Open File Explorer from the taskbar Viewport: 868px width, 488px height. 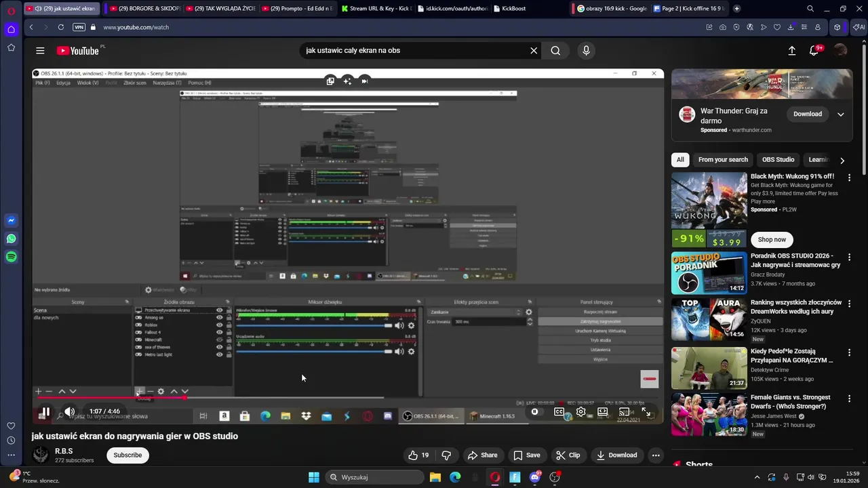[435, 477]
